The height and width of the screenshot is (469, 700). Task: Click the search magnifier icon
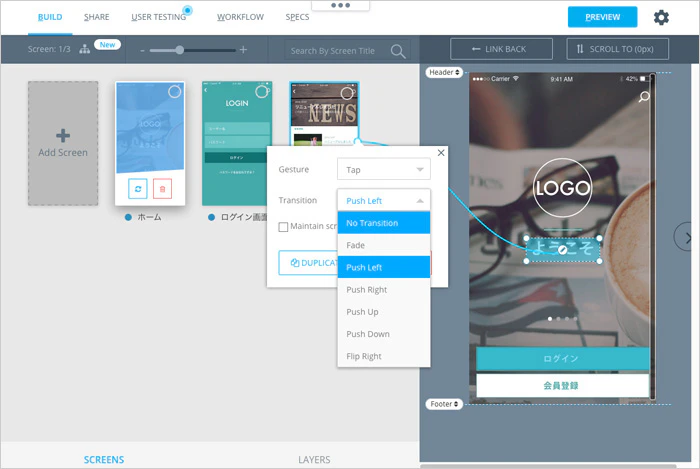[x=398, y=51]
